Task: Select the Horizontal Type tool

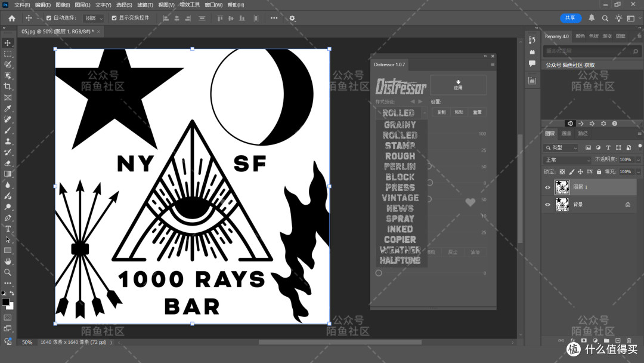Action: 7,229
